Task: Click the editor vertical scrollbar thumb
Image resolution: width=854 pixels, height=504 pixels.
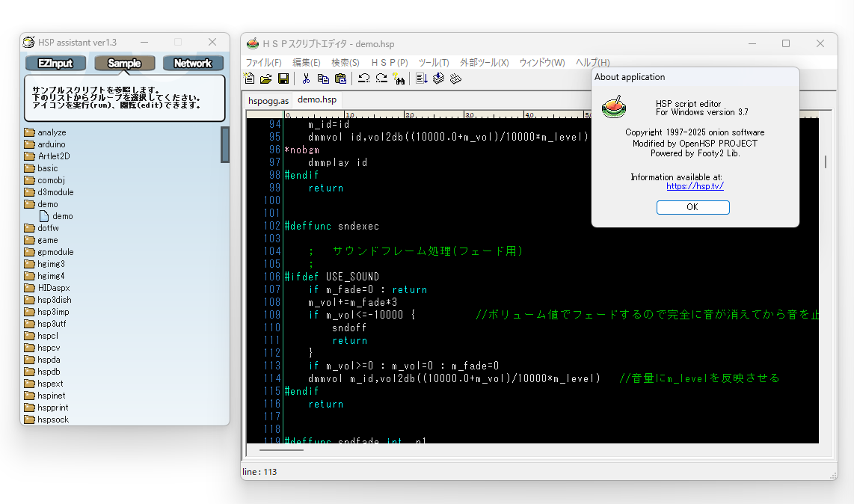Action: [x=826, y=162]
